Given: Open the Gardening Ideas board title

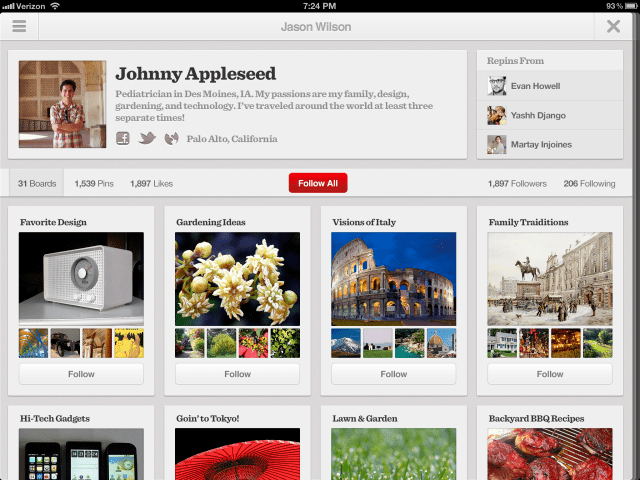Looking at the screenshot, I should tap(211, 222).
